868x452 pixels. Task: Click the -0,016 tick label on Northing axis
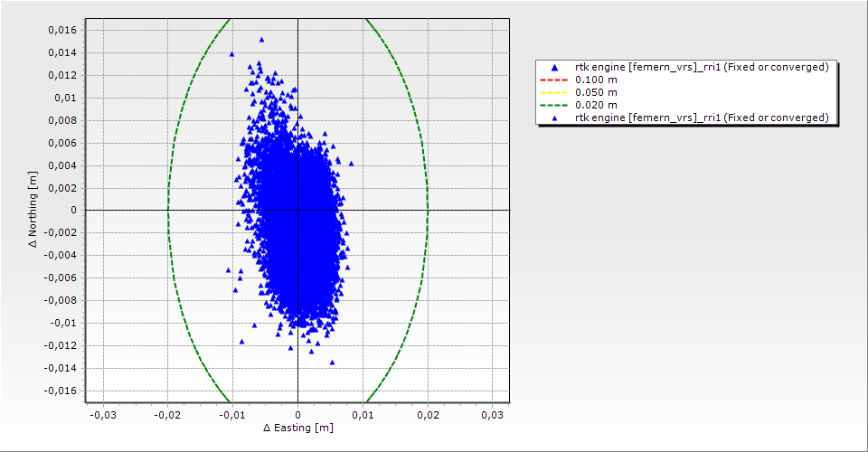pyautogui.click(x=60, y=391)
